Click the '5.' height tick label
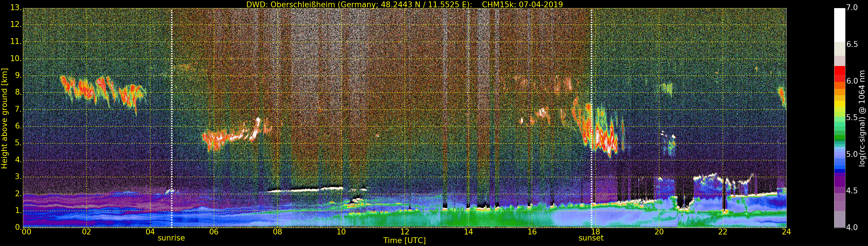 [18, 143]
